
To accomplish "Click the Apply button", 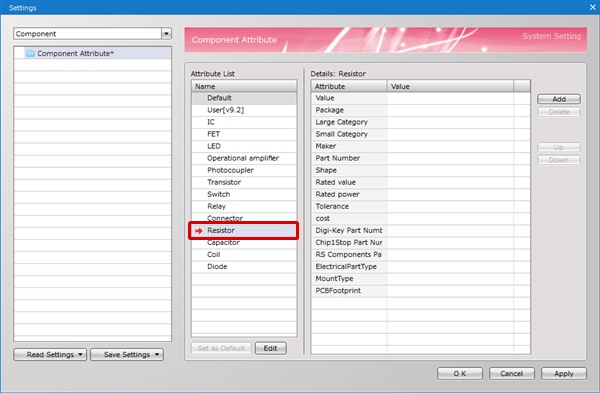I will tap(564, 373).
